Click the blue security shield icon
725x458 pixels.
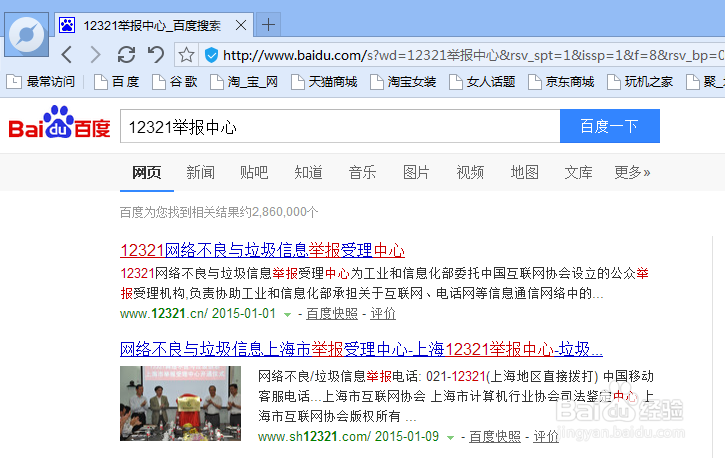(x=211, y=55)
